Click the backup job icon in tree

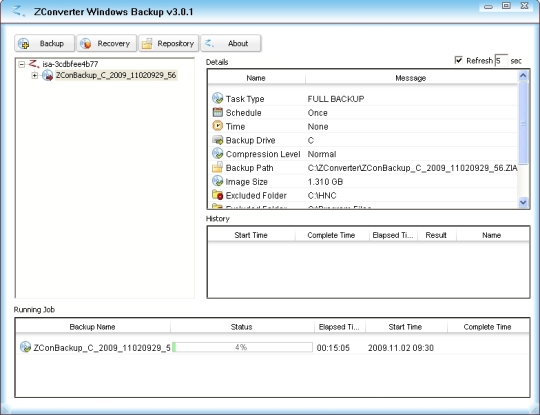tap(48, 75)
